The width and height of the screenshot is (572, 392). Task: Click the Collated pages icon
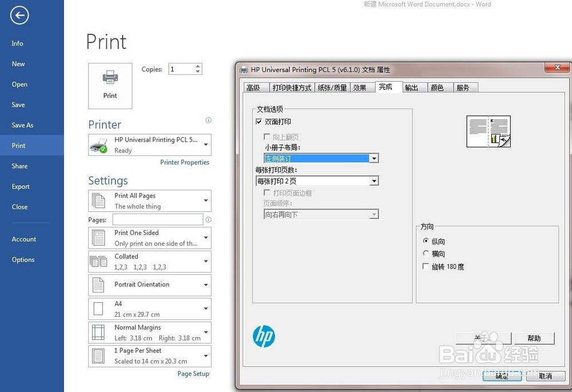(98, 261)
